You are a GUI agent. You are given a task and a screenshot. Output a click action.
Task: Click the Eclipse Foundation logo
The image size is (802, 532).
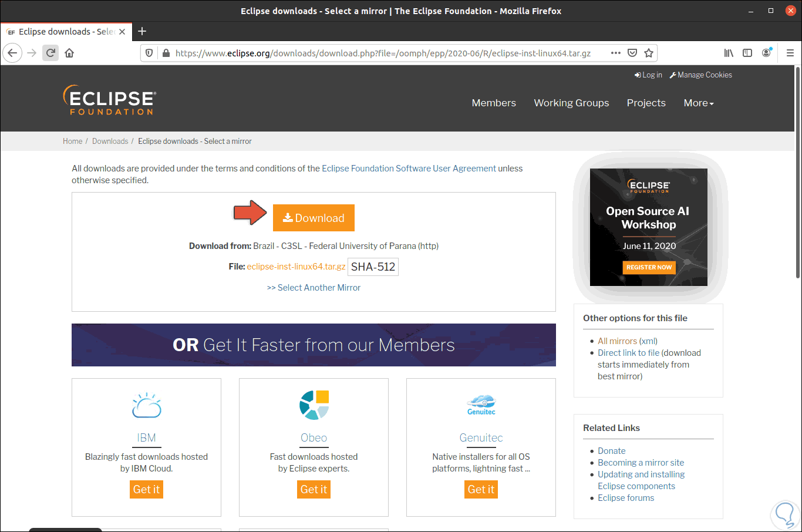(x=110, y=100)
